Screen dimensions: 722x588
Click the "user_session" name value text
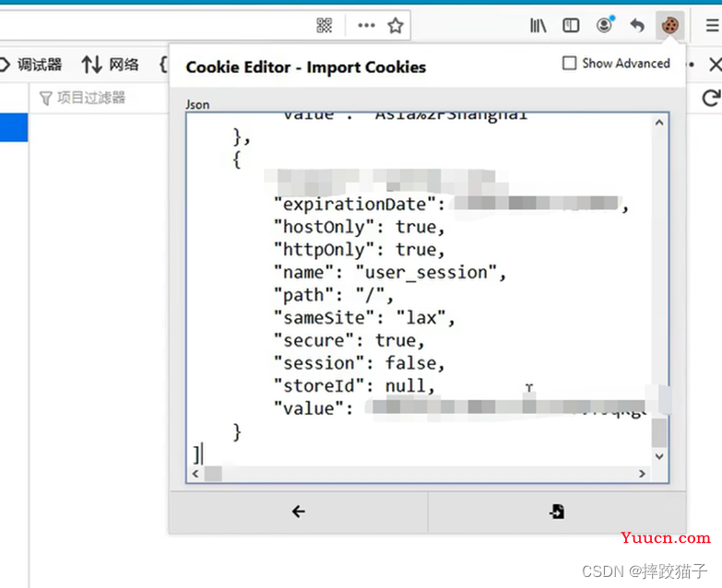coord(426,273)
